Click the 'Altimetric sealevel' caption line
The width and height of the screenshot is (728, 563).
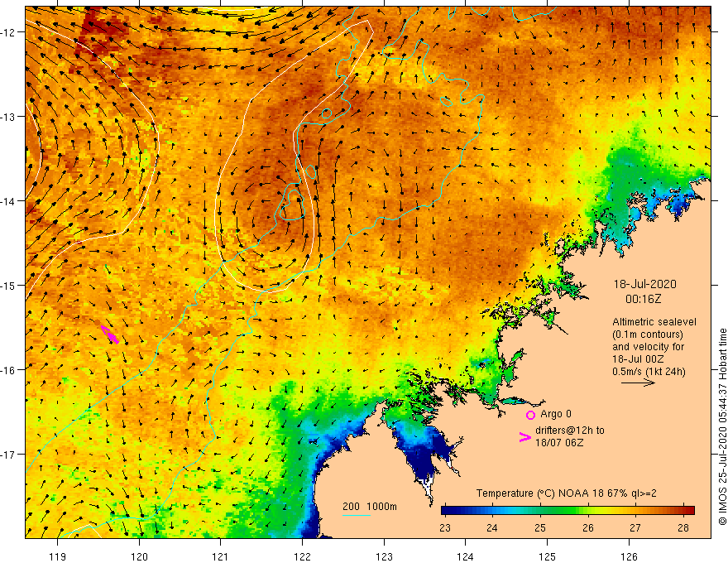click(x=654, y=322)
